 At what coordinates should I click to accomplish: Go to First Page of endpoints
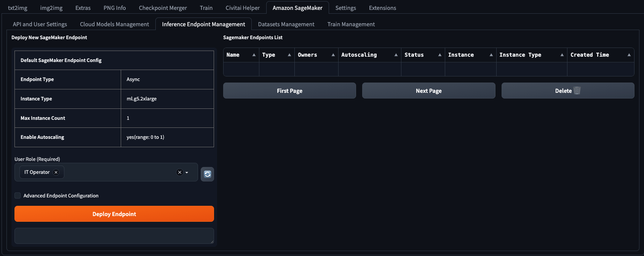point(289,91)
